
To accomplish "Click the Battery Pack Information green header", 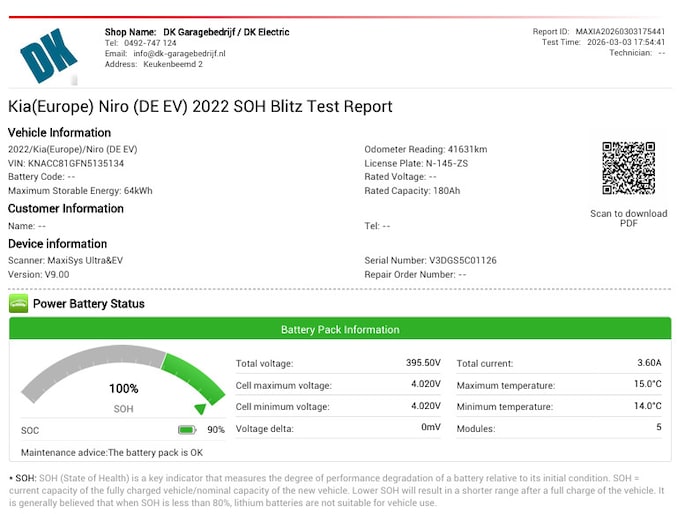I will click(340, 329).
